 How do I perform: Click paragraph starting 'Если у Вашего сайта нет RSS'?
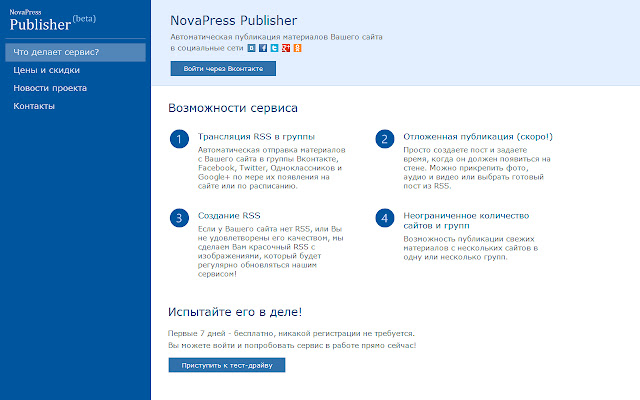tap(271, 251)
